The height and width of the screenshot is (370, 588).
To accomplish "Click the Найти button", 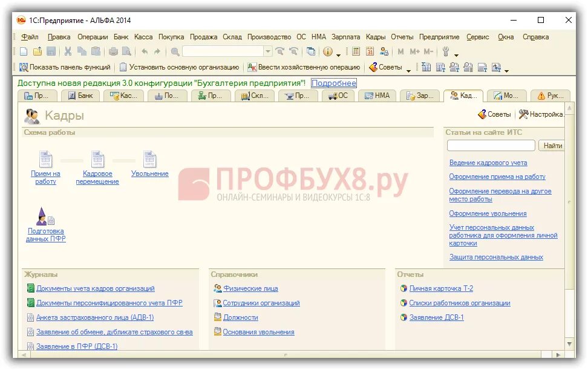I will (x=552, y=146).
